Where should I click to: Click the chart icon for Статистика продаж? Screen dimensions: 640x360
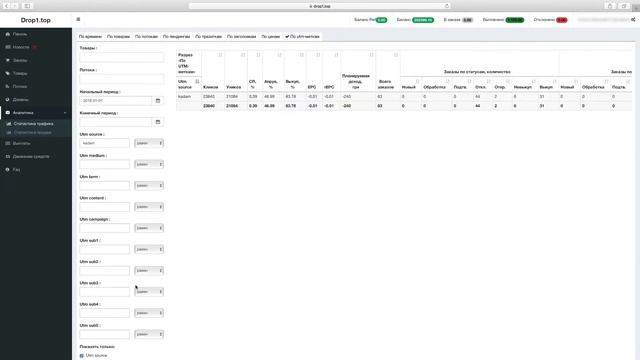(9, 133)
